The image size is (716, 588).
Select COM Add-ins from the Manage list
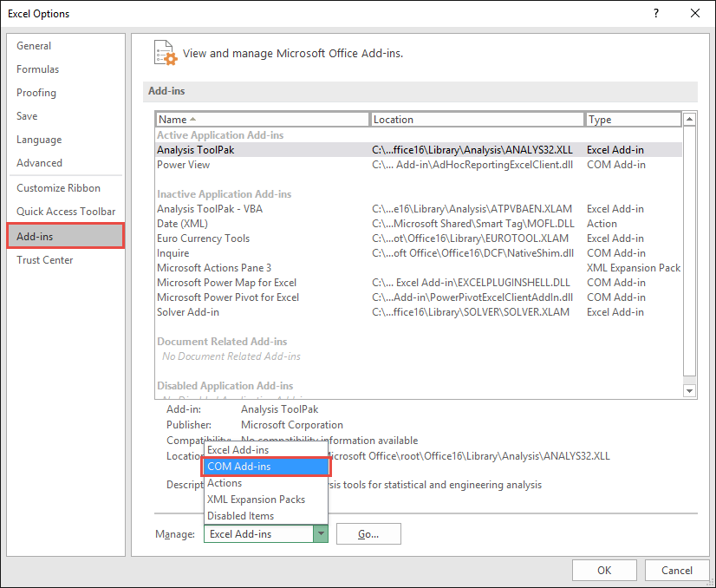(x=239, y=466)
